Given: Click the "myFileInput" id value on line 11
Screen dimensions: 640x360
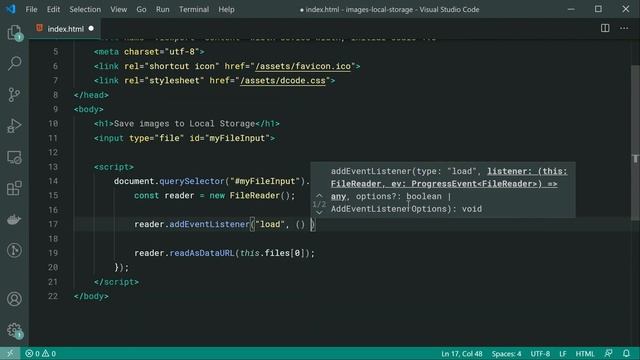Looking at the screenshot, I should point(237,138).
